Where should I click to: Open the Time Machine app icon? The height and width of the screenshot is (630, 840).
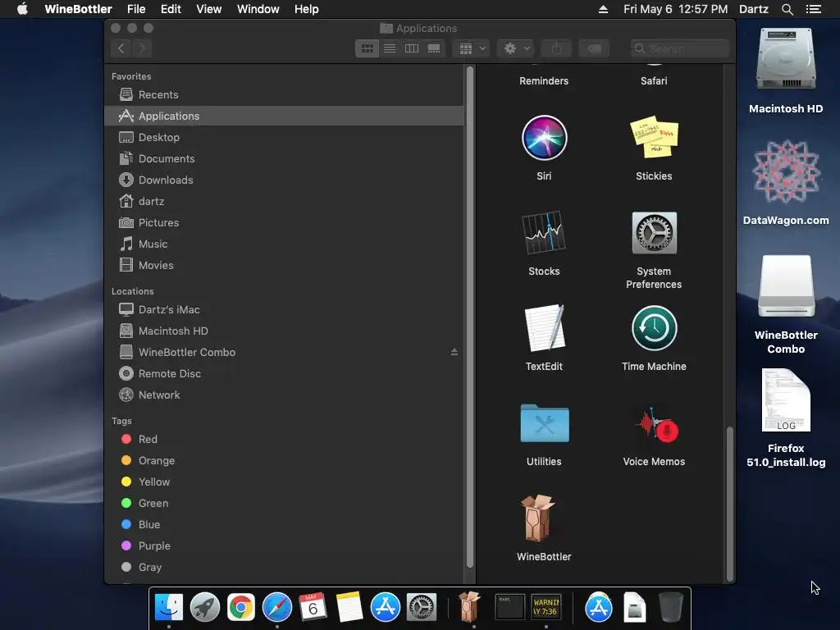[x=654, y=328]
